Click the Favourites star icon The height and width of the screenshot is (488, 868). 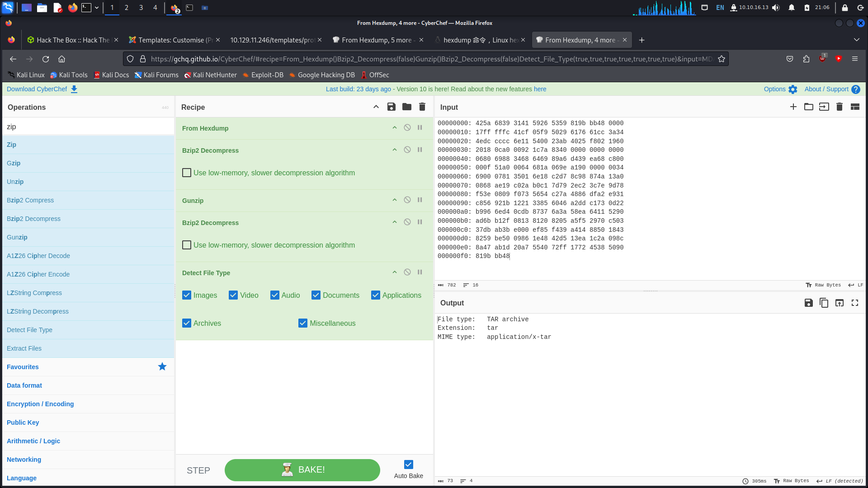(162, 366)
